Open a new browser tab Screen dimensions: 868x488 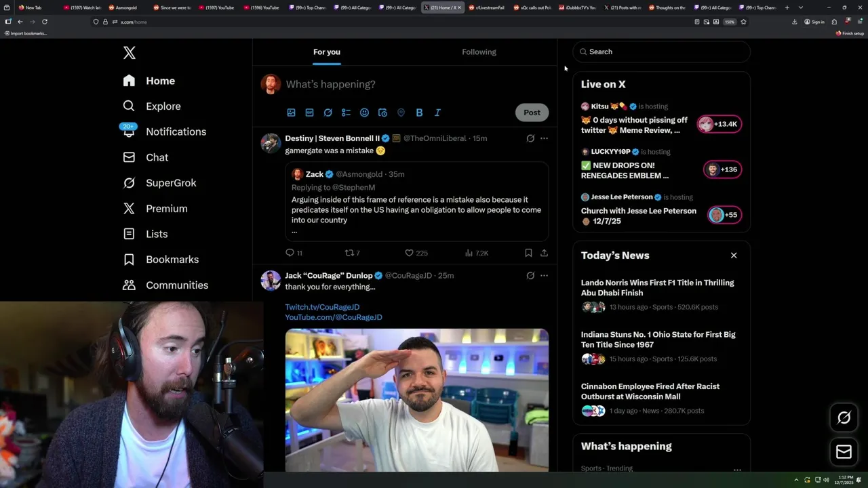point(787,7)
